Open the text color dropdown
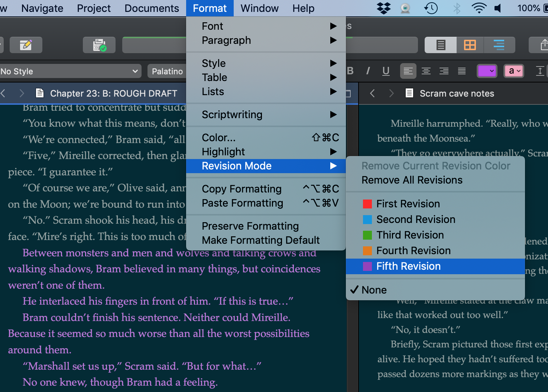The image size is (548, 392). click(487, 71)
